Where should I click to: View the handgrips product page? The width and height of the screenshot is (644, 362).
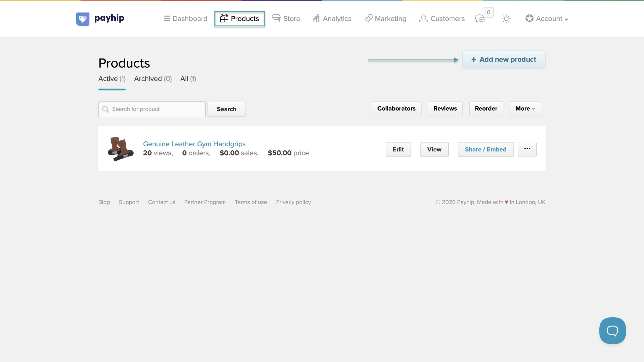434,149
